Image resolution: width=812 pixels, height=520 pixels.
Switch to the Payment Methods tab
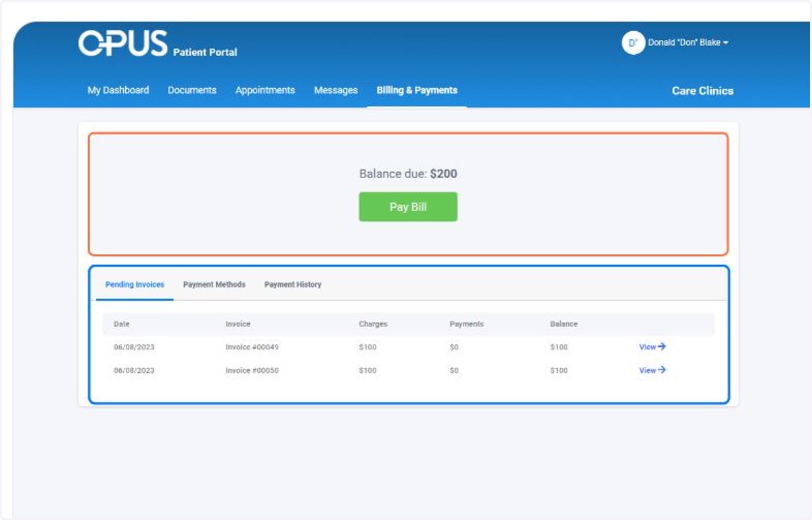pyautogui.click(x=215, y=284)
